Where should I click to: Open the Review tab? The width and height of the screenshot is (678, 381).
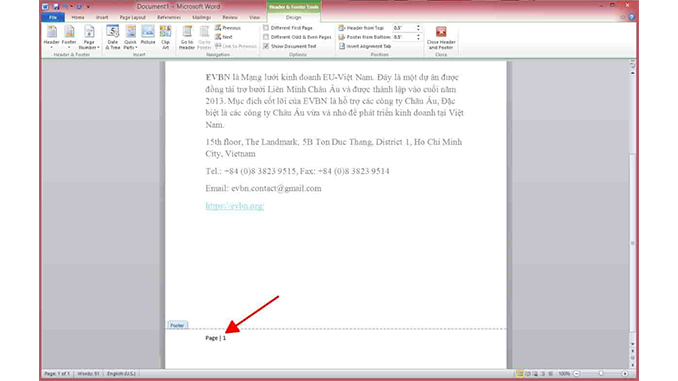point(230,17)
